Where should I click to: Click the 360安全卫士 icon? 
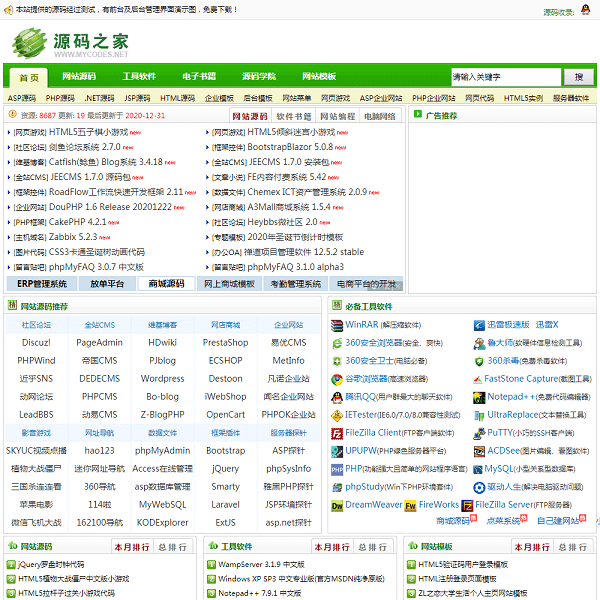click(337, 362)
